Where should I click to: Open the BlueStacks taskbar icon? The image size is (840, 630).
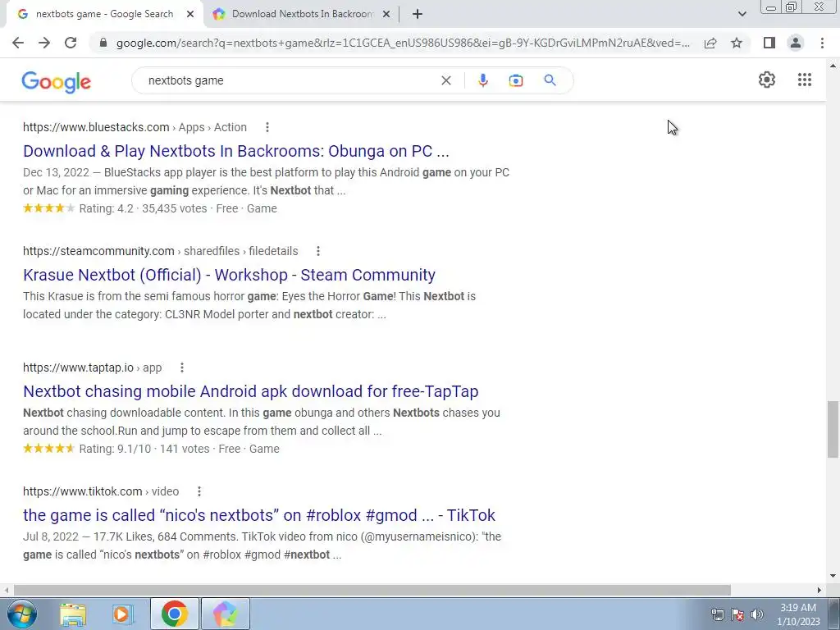point(226,614)
